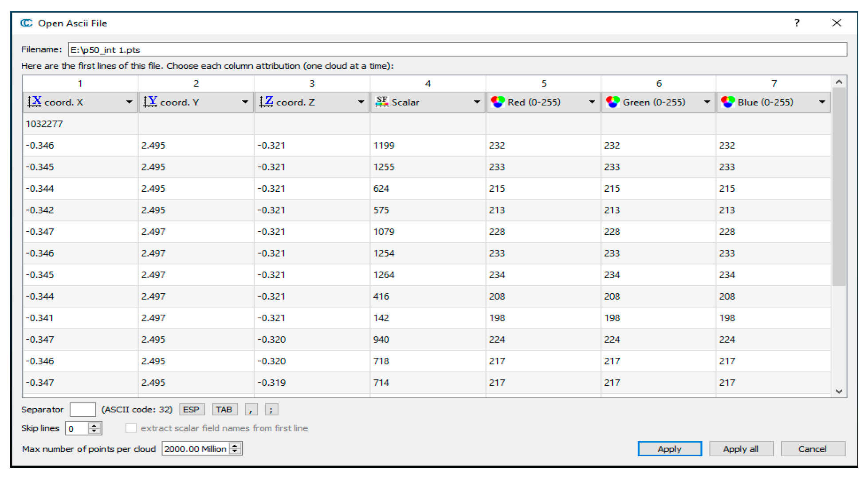Cancel the Open Ascii File dialog

(812, 449)
